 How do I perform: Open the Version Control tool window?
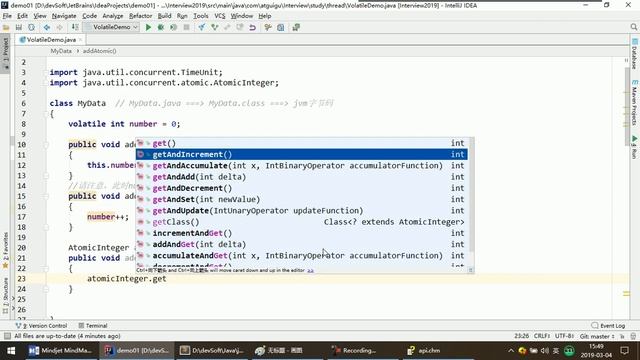click(x=41, y=326)
